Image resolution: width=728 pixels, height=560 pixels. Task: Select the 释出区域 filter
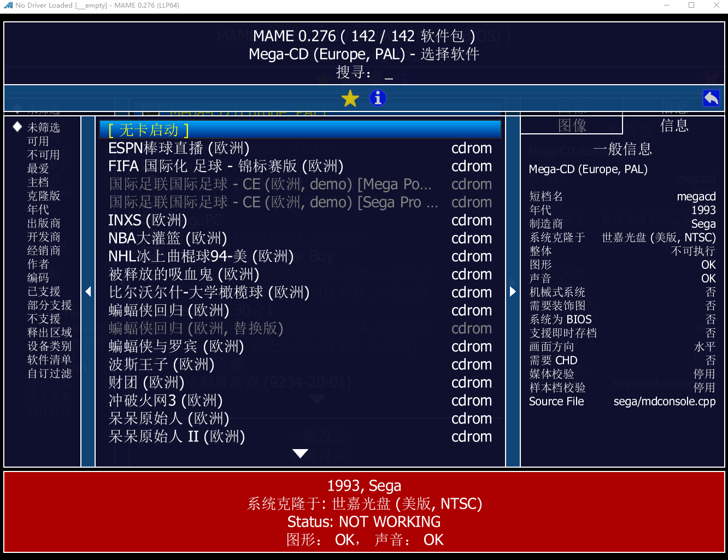(50, 332)
